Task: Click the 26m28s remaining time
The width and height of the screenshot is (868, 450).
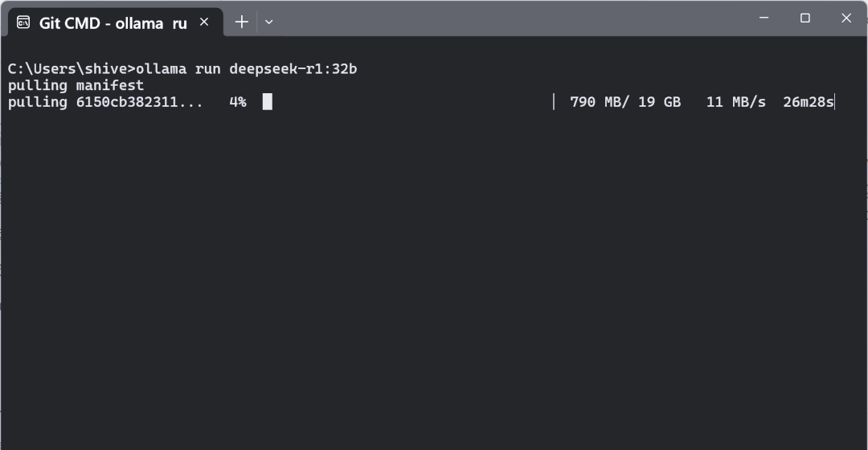Action: (x=809, y=102)
